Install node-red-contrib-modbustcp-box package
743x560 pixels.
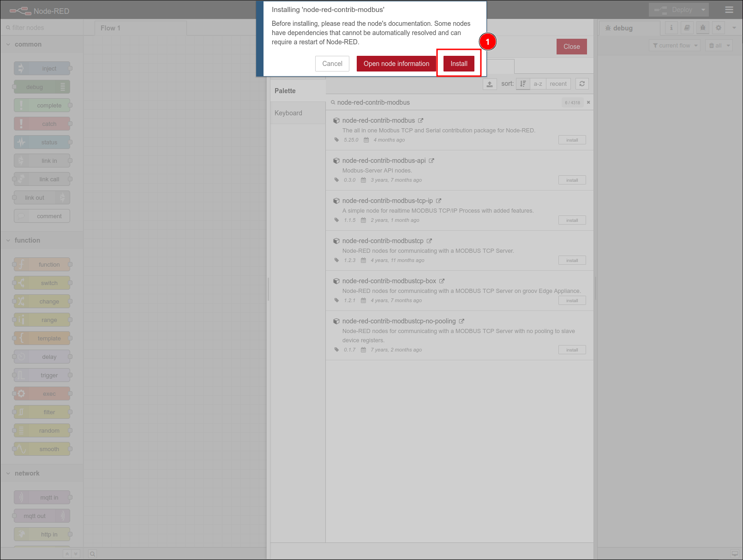572,300
